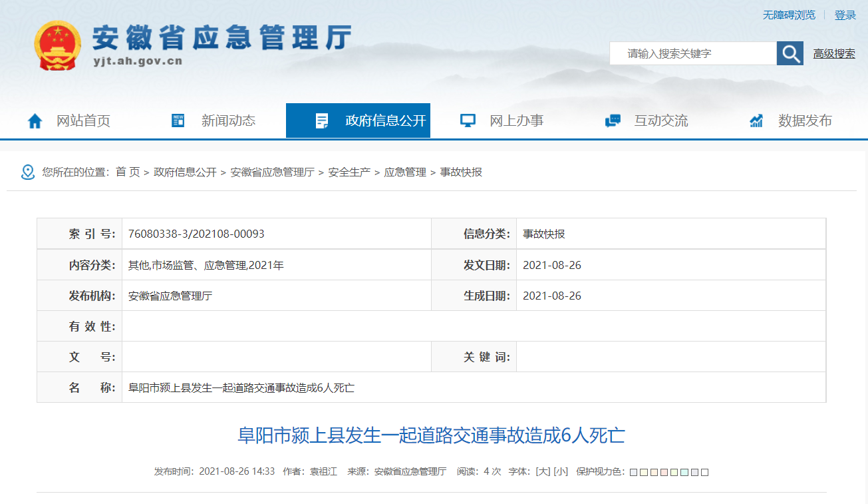Open the 新闻动态 navigation tab

(x=228, y=121)
